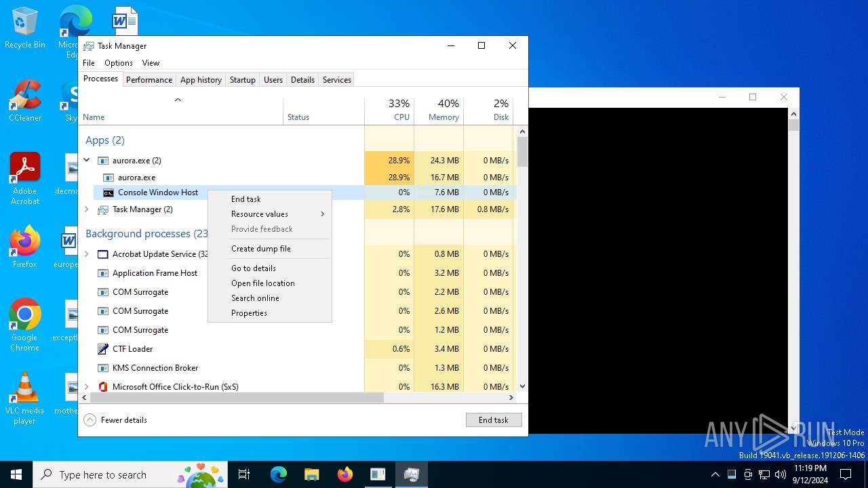Screen dimensions: 868x488
Task: Select End task in context menu
Action: [x=270, y=199]
